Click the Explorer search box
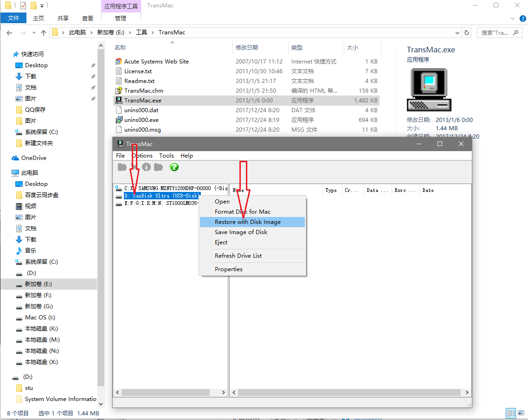Screen dimensions: 528x420 tap(499, 32)
